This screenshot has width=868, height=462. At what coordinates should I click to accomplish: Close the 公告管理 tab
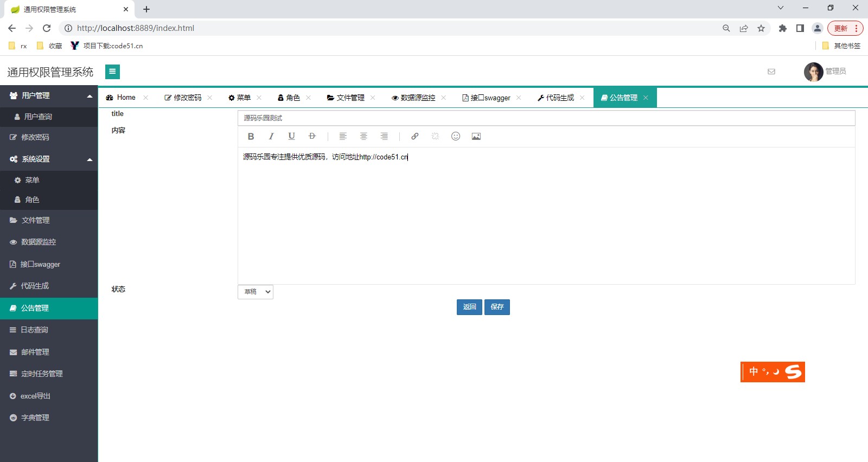(x=646, y=98)
